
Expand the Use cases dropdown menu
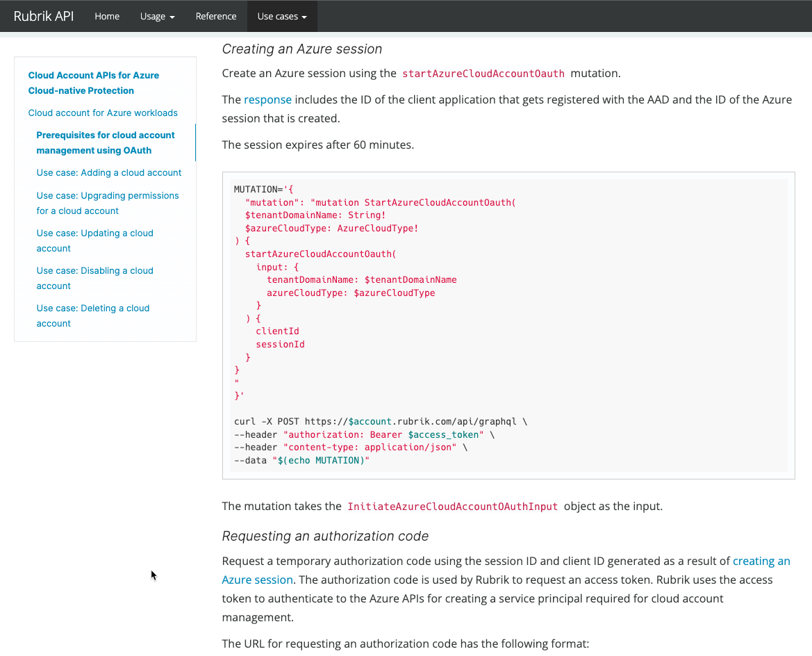(282, 16)
